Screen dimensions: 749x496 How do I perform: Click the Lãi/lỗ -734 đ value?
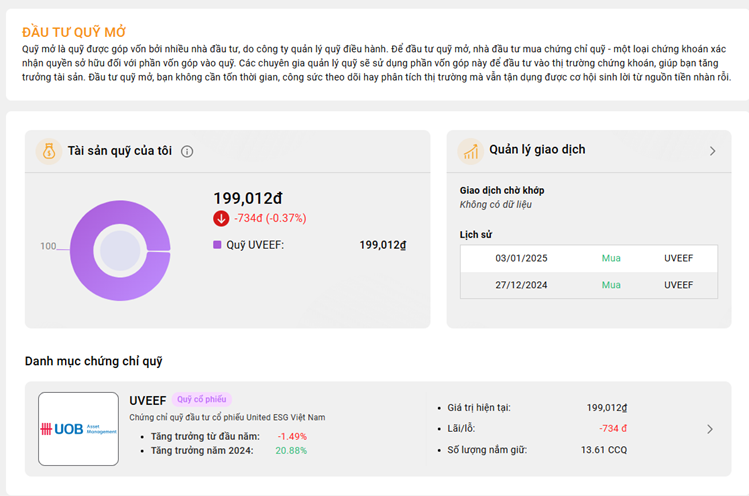pos(613,429)
